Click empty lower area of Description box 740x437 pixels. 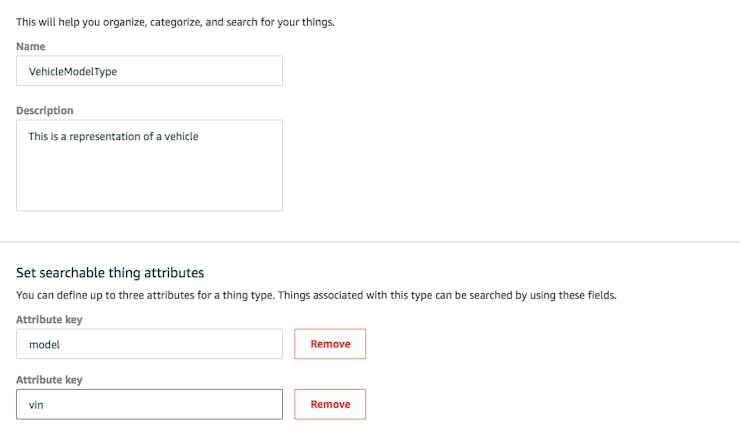tap(149, 184)
